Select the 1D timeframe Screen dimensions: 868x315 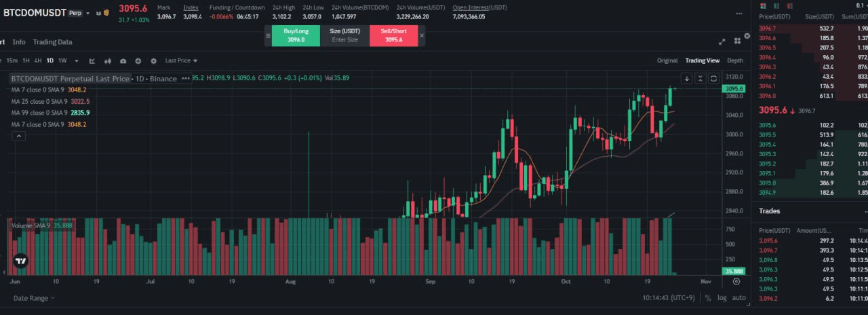tap(50, 61)
